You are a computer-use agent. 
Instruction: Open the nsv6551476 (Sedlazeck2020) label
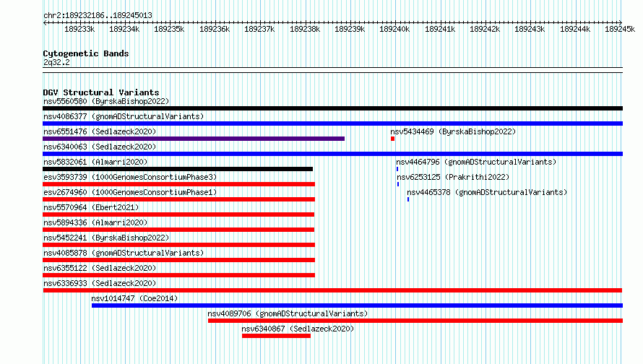pos(100,131)
